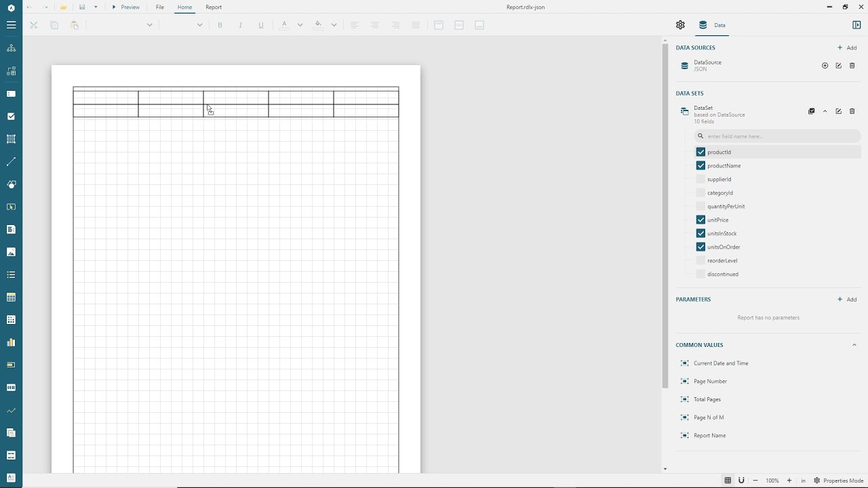Check the quantityPerUnit field
This screenshot has height=488, width=868.
coord(701,206)
